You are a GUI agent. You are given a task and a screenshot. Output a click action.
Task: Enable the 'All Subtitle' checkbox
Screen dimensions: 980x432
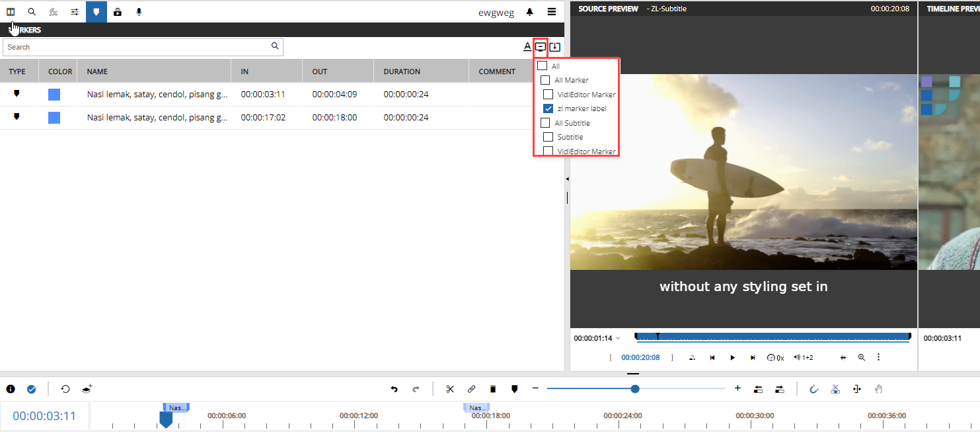tap(545, 123)
